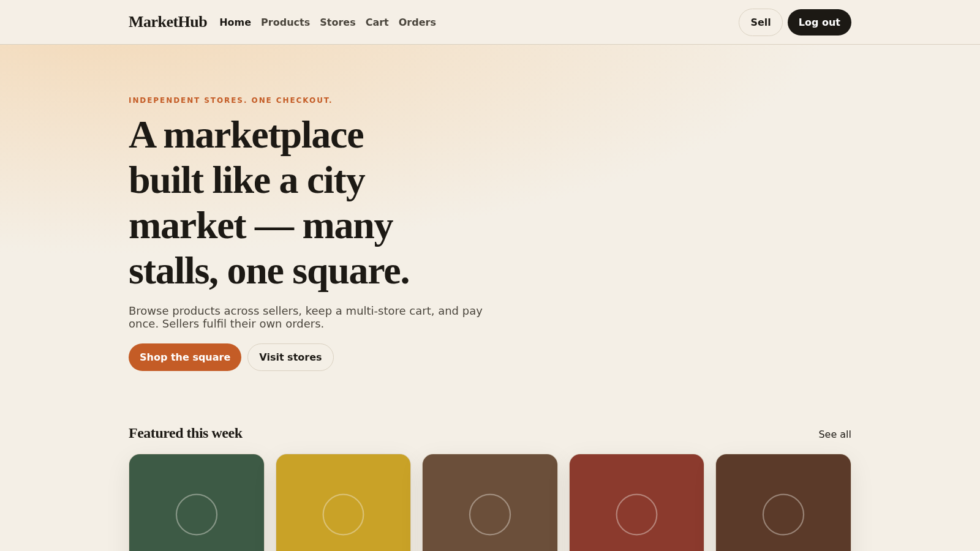This screenshot has width=980, height=551.
Task: Click the marketplace hero headline
Action: click(x=269, y=203)
